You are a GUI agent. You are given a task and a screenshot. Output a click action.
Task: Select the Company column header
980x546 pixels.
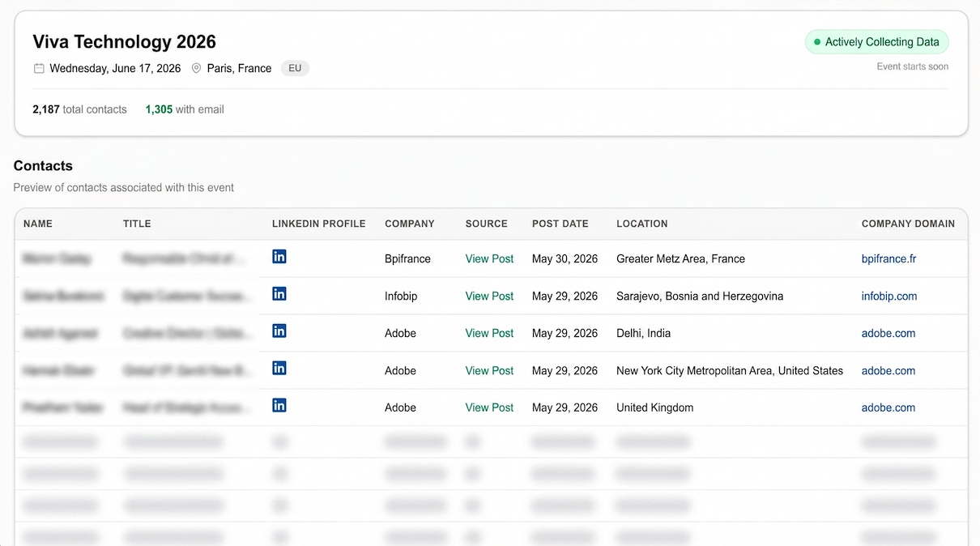[x=410, y=224]
